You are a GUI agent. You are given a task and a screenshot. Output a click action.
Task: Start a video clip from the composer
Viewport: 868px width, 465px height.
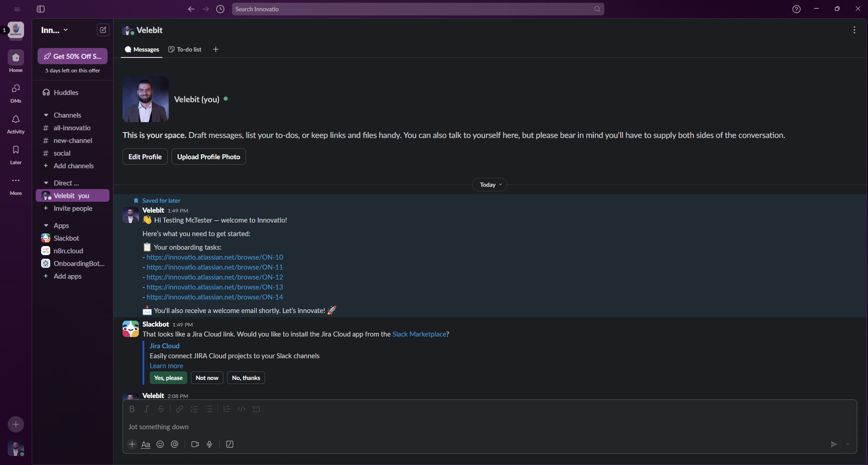(194, 444)
